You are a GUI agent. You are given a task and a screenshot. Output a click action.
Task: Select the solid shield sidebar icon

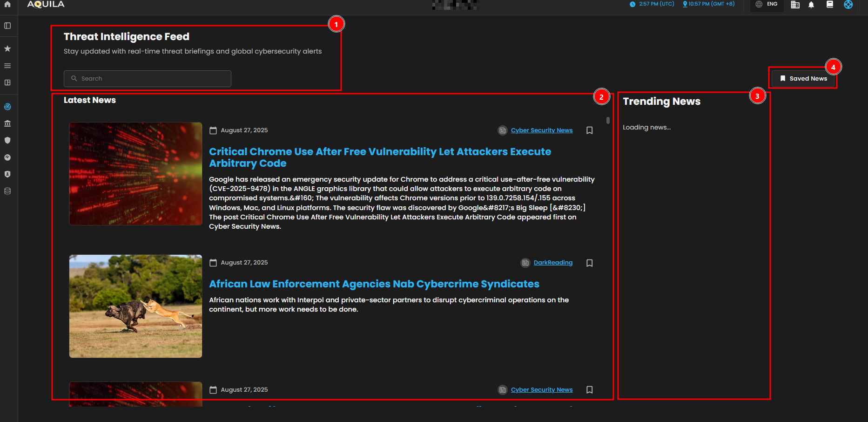(7, 140)
